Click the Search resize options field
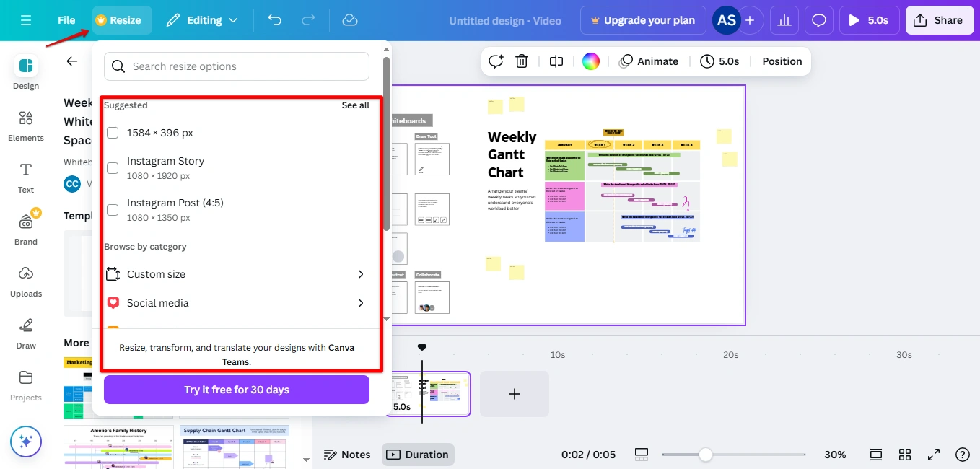 pyautogui.click(x=237, y=66)
